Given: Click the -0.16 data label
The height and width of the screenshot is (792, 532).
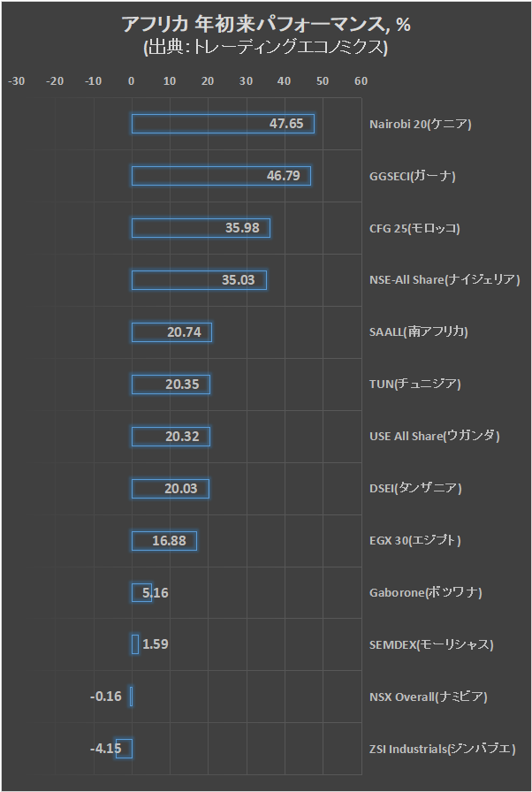Looking at the screenshot, I should click(106, 697).
